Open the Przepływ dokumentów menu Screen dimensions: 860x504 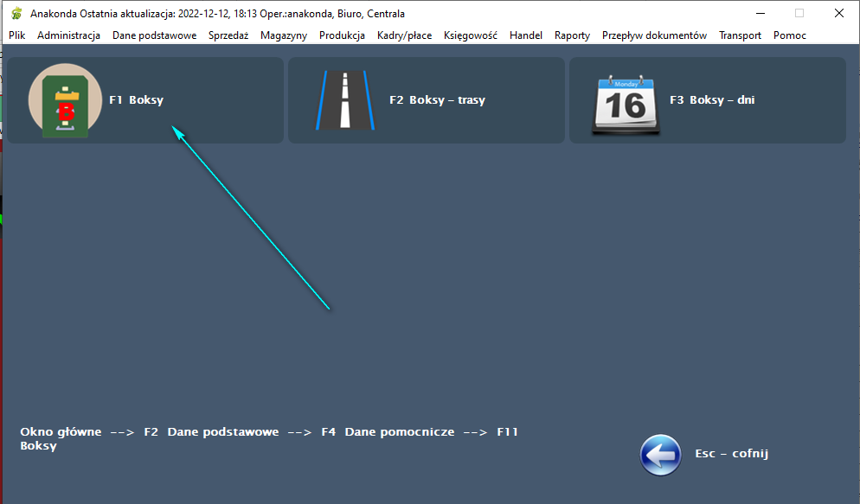pyautogui.click(x=654, y=35)
